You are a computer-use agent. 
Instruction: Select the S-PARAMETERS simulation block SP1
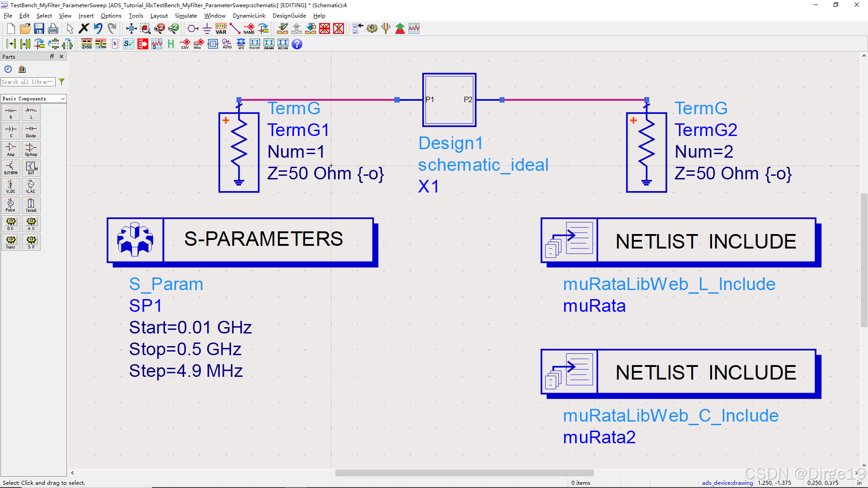pos(242,239)
